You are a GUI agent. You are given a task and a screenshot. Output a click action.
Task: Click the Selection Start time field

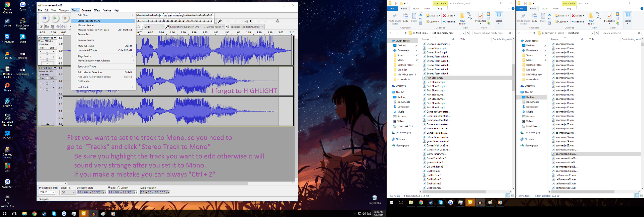click(x=92, y=192)
